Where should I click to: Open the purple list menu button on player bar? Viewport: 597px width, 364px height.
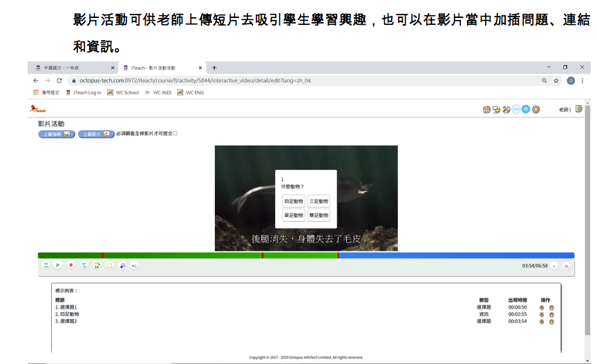[567, 266]
